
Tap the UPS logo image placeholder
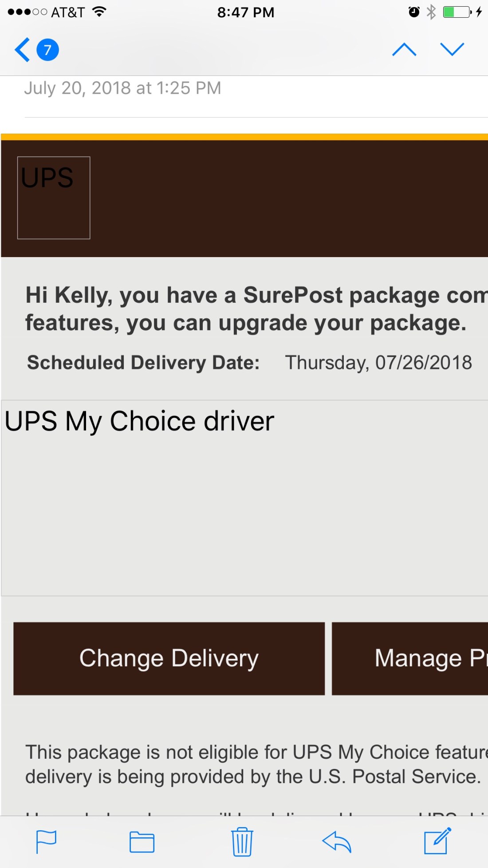[54, 198]
